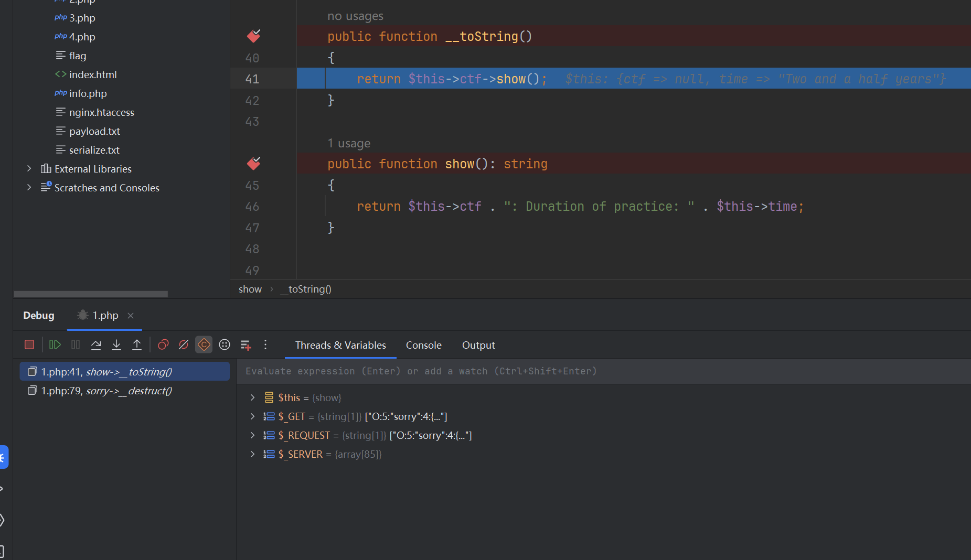Expand the $this variable node
The height and width of the screenshot is (560, 971).
tap(252, 397)
